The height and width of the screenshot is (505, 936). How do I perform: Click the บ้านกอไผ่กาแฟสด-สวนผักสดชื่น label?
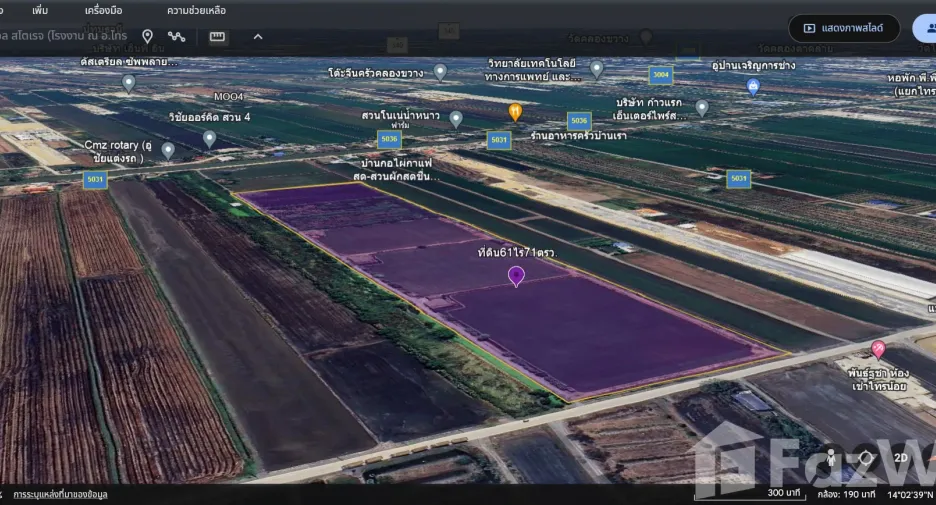tap(396, 170)
